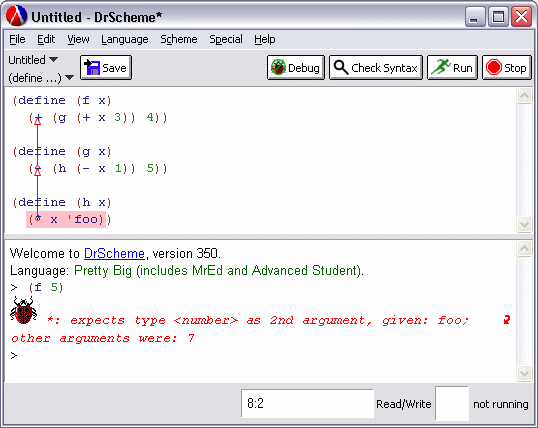Click the Read/Write status label
Image resolution: width=538 pixels, height=428 pixels.
click(404, 404)
